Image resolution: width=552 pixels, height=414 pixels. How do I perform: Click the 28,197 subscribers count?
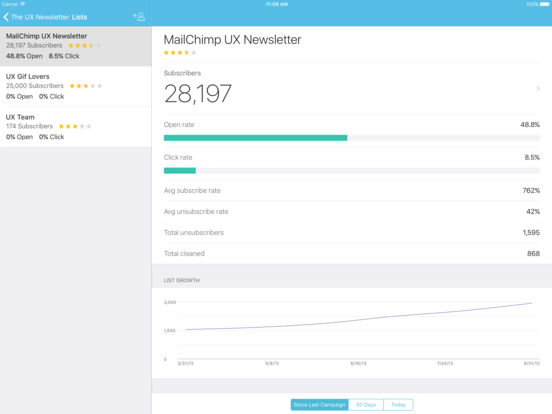coord(197,94)
